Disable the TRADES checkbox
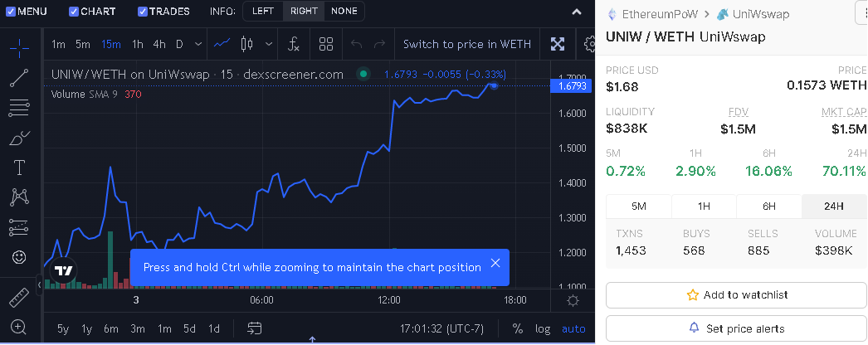 pyautogui.click(x=142, y=11)
